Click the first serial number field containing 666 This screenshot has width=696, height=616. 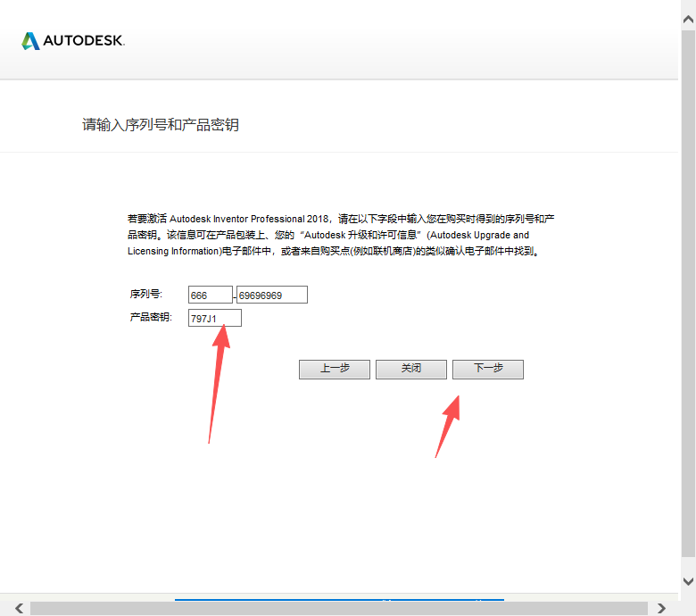tap(211, 295)
